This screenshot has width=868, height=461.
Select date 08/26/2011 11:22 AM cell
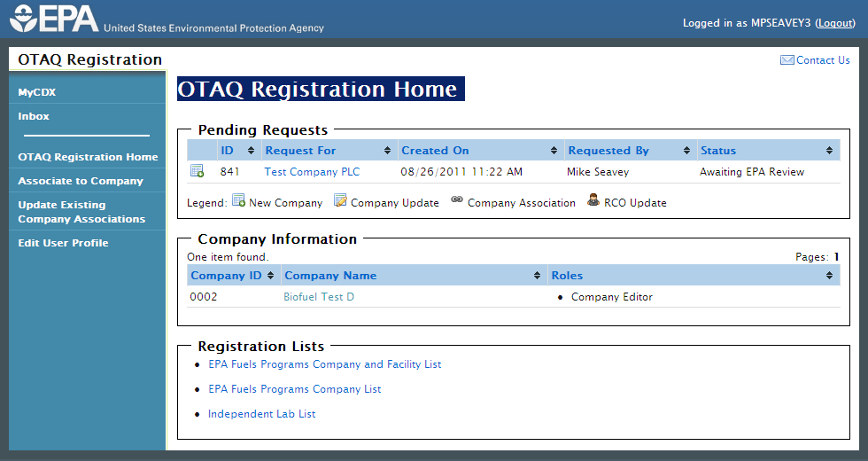(461, 172)
